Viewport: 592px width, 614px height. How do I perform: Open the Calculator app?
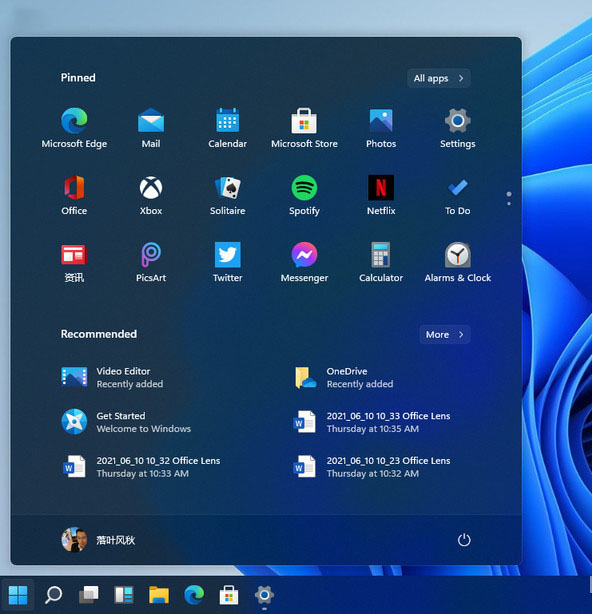(381, 262)
